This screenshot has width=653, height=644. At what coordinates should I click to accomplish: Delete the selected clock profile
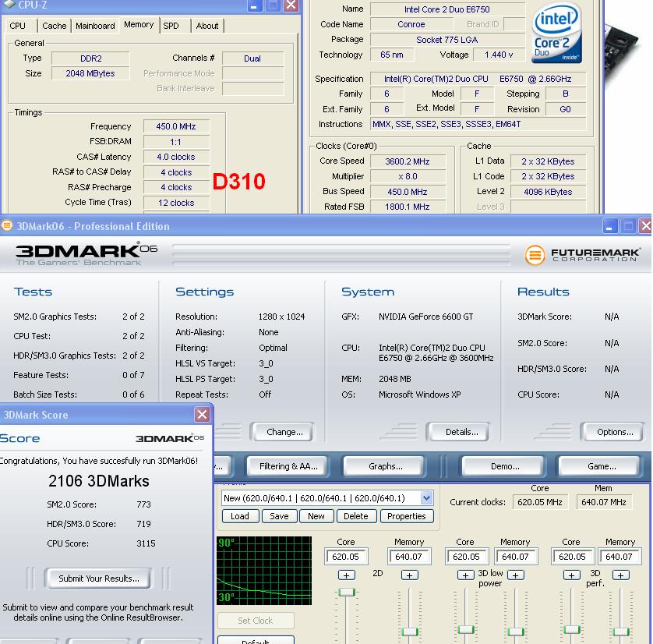(x=356, y=516)
